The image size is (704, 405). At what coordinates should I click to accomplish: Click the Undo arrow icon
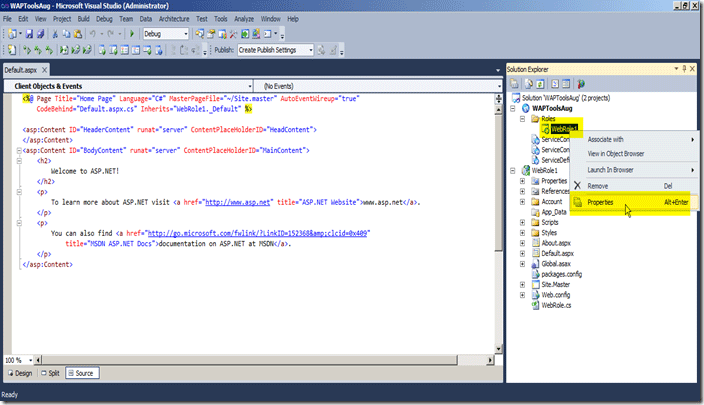92,34
